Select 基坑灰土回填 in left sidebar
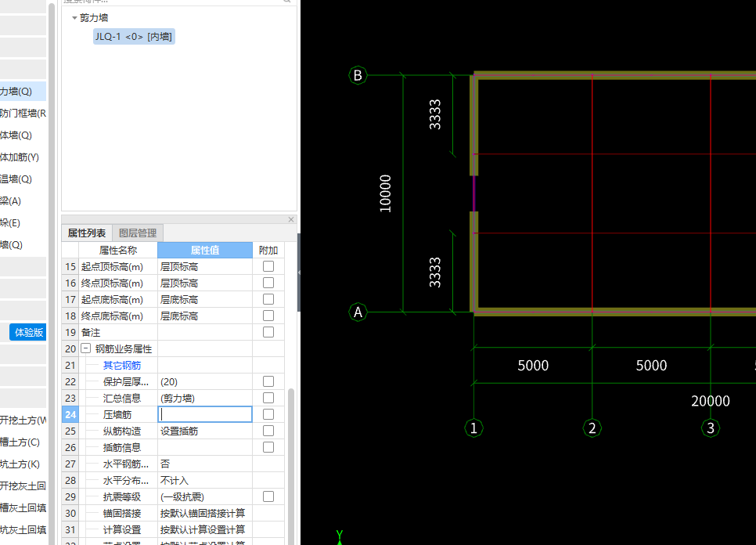Viewport: 756px width, 545px height. click(x=23, y=530)
